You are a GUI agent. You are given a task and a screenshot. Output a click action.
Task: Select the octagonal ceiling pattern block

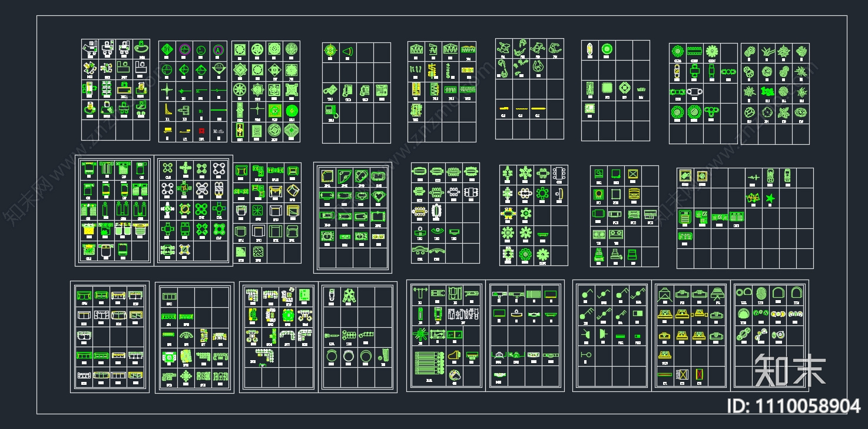pos(291,129)
